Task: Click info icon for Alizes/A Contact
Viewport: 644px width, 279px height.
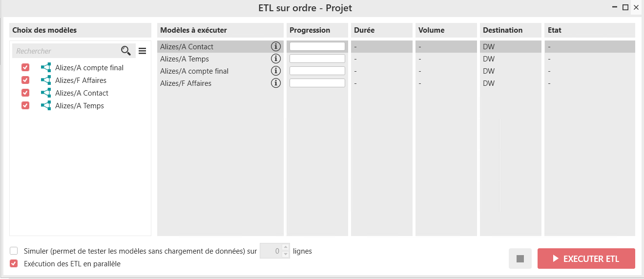Action: pyautogui.click(x=276, y=47)
